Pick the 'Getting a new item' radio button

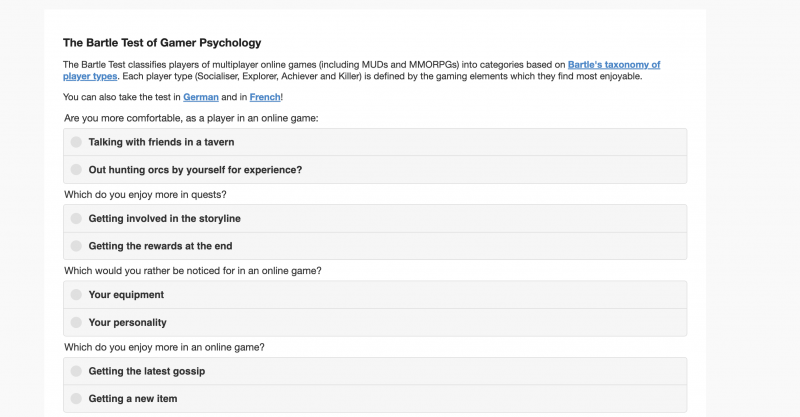[x=76, y=399]
